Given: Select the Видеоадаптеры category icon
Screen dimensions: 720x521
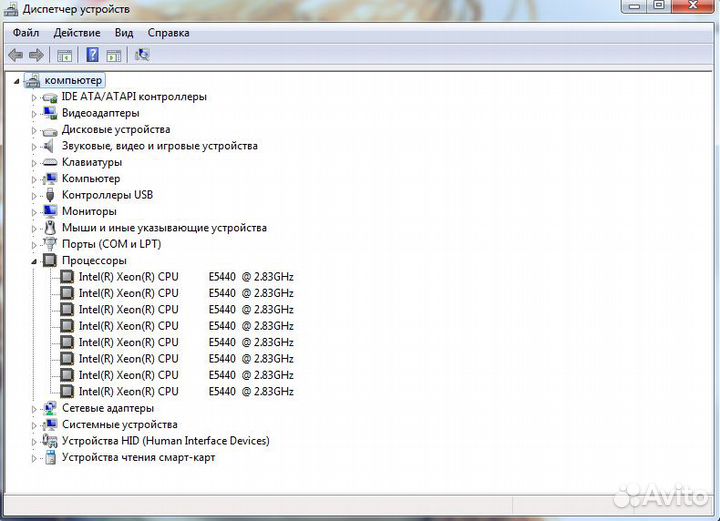Looking at the screenshot, I should pos(50,113).
